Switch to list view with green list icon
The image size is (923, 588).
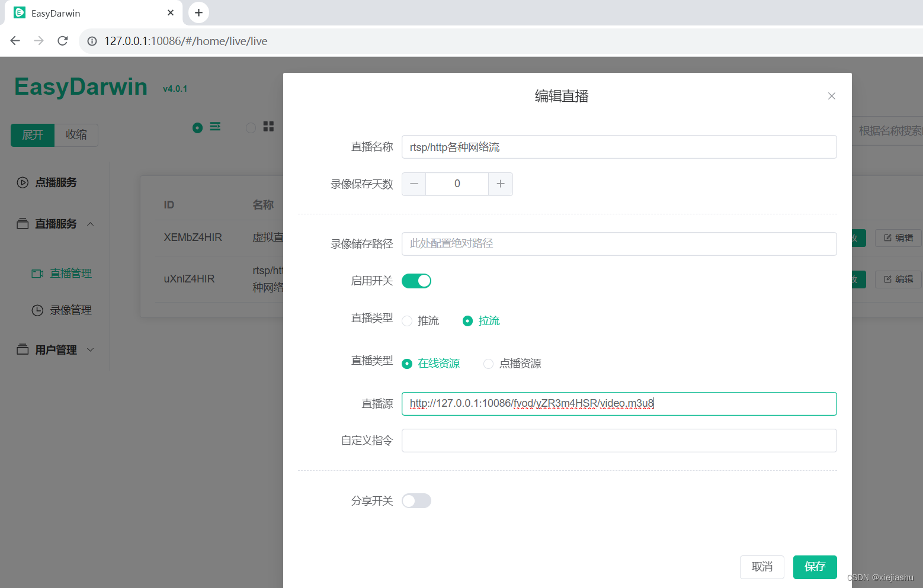coord(214,126)
